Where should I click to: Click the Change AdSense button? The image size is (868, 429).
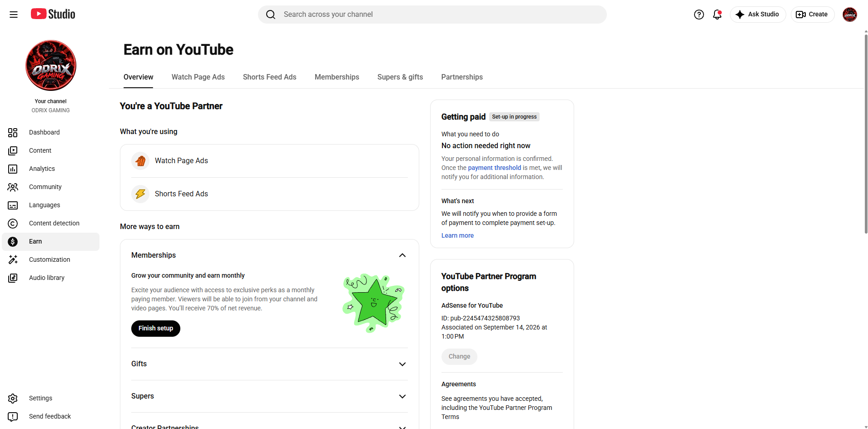[x=459, y=356]
